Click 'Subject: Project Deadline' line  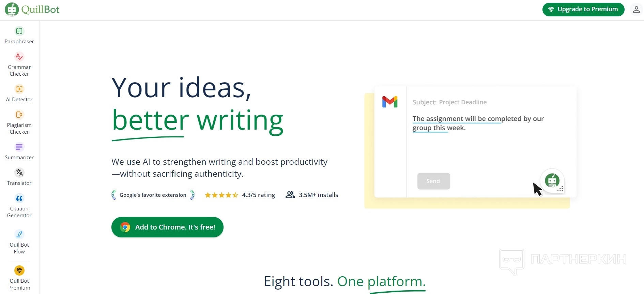(x=450, y=102)
